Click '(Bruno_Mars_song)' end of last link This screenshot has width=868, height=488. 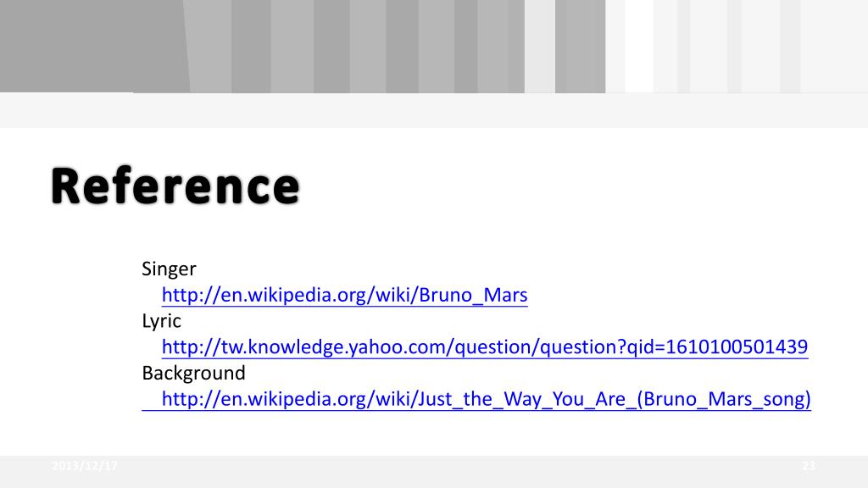(724, 399)
